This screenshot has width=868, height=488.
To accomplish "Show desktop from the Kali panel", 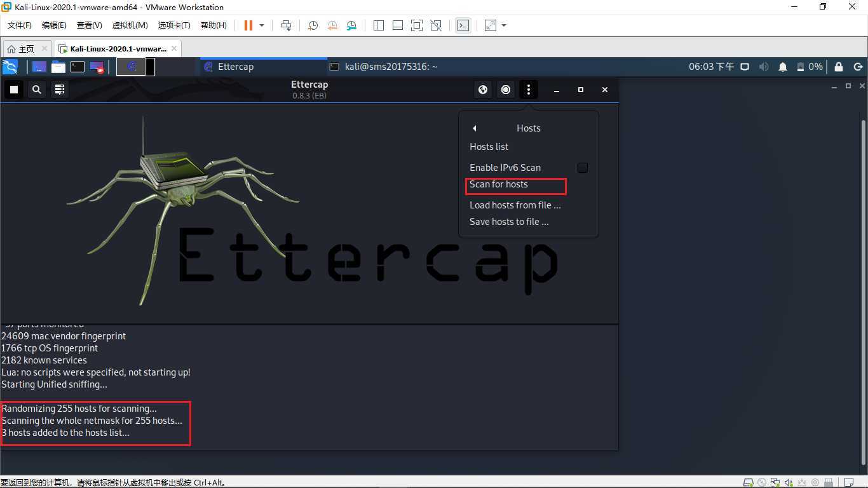I will pos(39,66).
